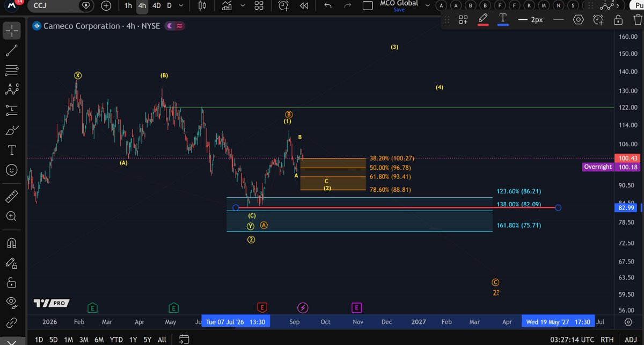
Task: Expand the indicator templates dropdown arrow
Action: (243, 6)
